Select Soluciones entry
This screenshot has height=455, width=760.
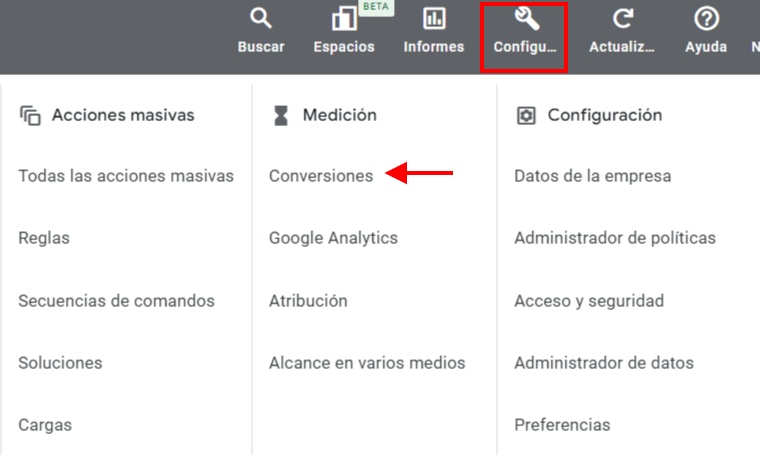(x=60, y=363)
